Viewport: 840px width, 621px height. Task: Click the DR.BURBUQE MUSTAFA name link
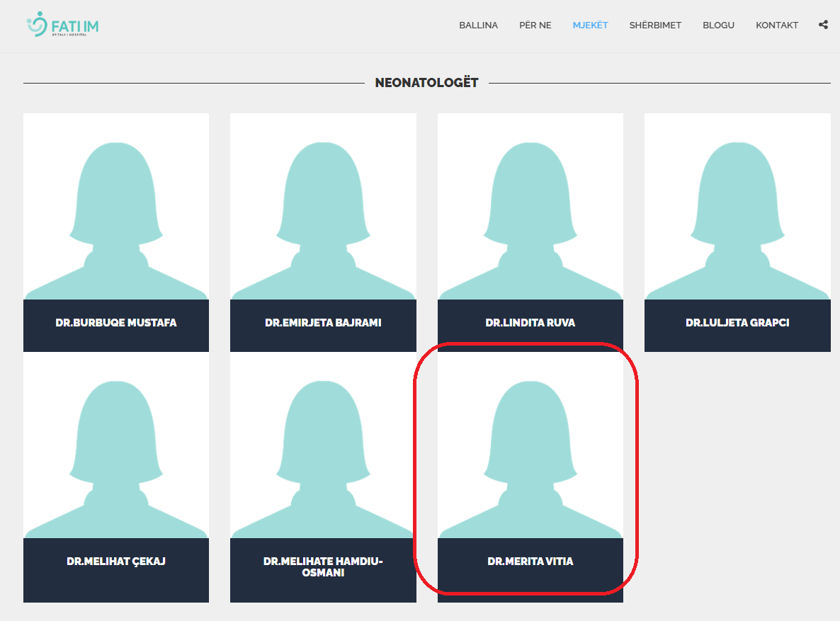(x=116, y=323)
